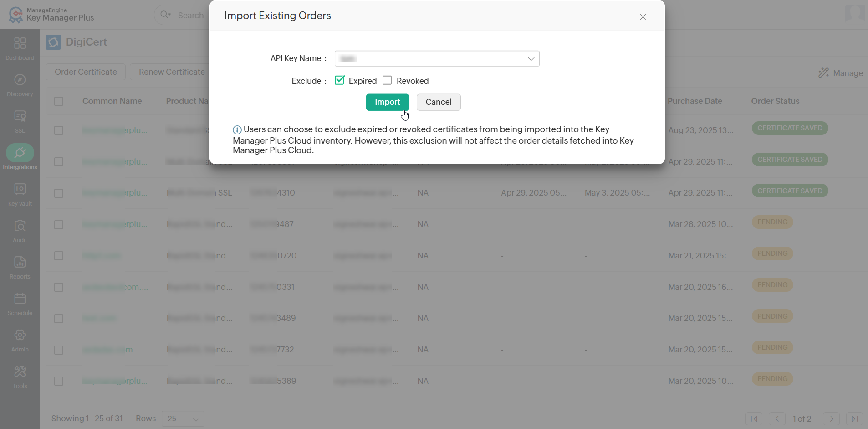Open the Admin gear icon
The width and height of the screenshot is (868, 429).
[x=20, y=335]
